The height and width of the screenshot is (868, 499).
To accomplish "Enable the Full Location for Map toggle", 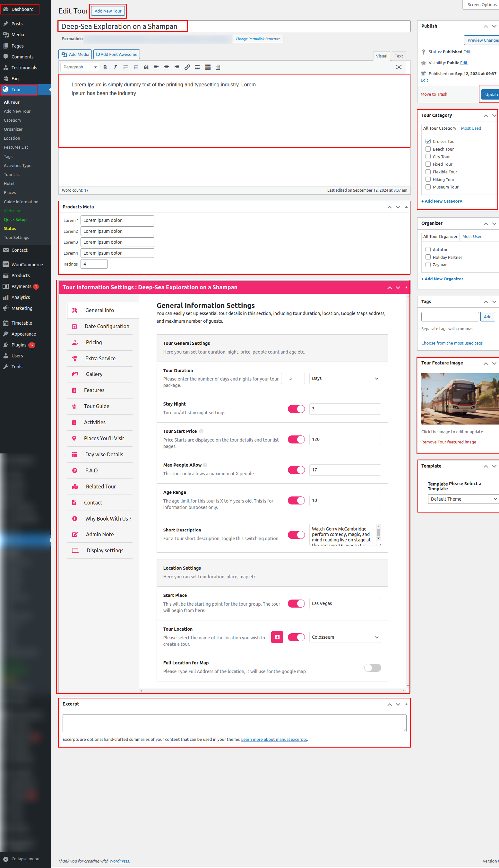I will click(x=372, y=667).
